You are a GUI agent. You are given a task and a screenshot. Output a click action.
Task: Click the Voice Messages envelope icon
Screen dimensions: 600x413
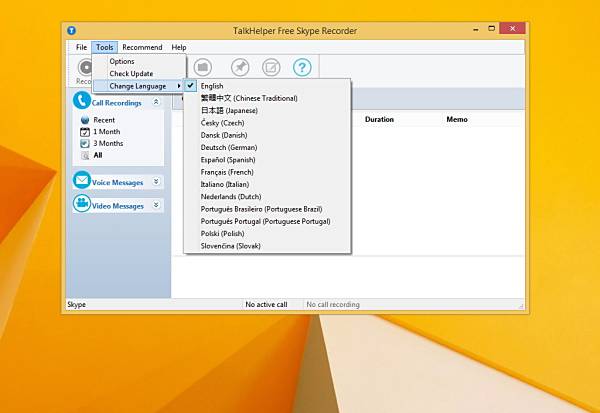82,180
